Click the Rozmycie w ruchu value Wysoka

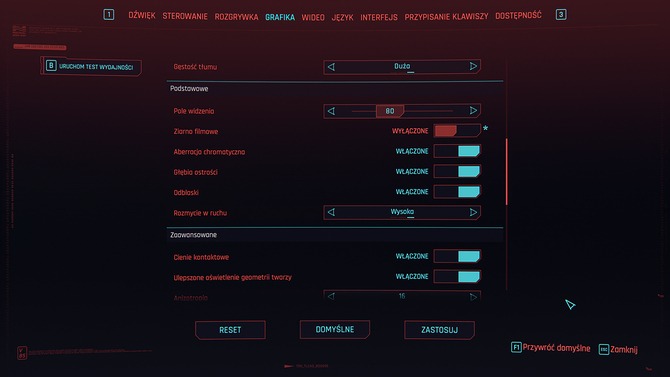coord(402,212)
